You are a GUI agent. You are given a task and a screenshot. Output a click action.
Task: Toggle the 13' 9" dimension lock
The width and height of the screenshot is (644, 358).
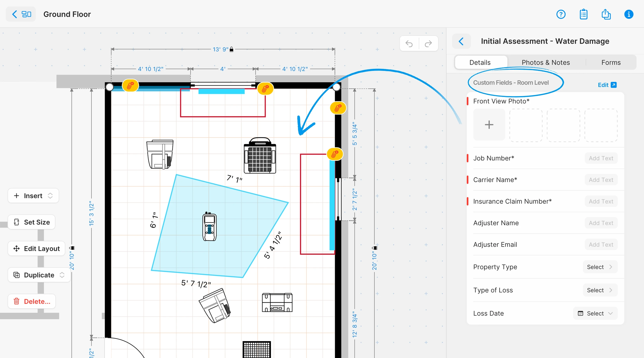tap(232, 49)
